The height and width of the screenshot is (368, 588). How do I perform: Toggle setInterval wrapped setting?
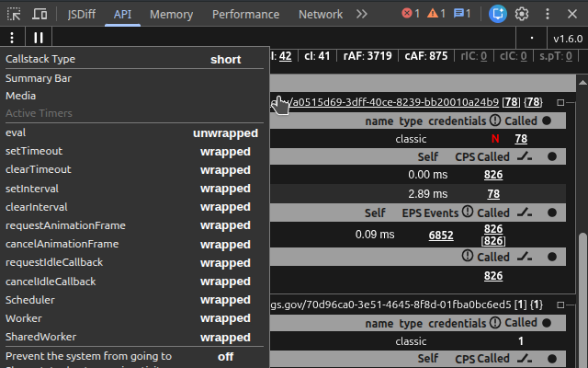point(225,188)
